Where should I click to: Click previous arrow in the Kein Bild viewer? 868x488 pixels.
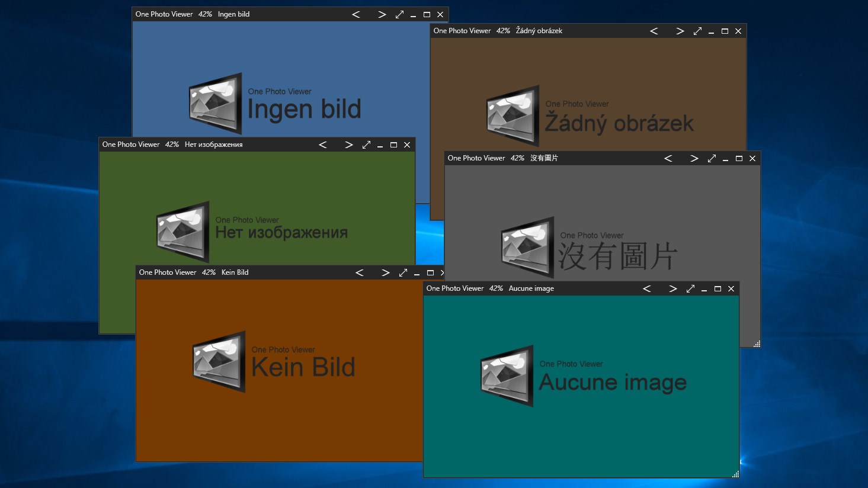point(360,272)
